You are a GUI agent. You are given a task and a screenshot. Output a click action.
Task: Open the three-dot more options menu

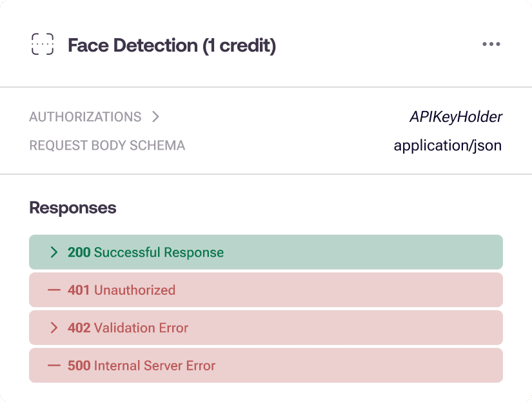tap(491, 45)
